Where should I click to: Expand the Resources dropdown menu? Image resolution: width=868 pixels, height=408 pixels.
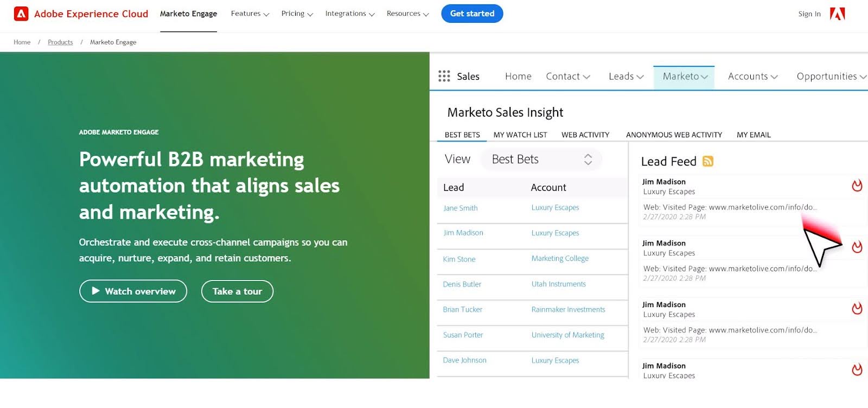click(408, 14)
